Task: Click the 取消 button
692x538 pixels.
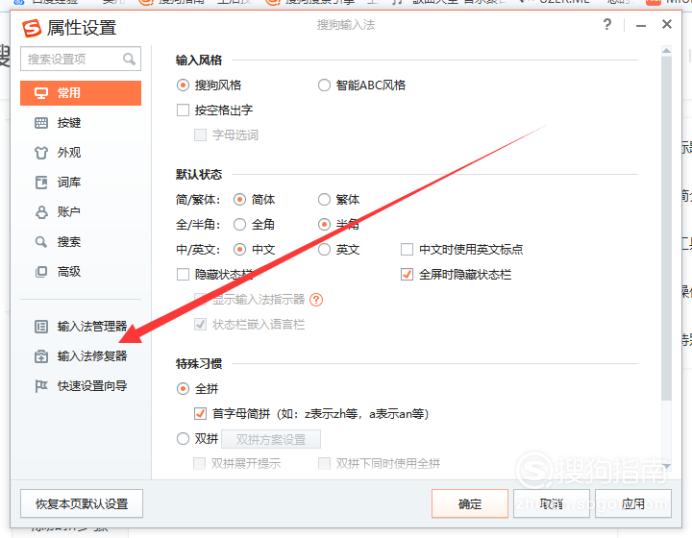Action: [552, 504]
